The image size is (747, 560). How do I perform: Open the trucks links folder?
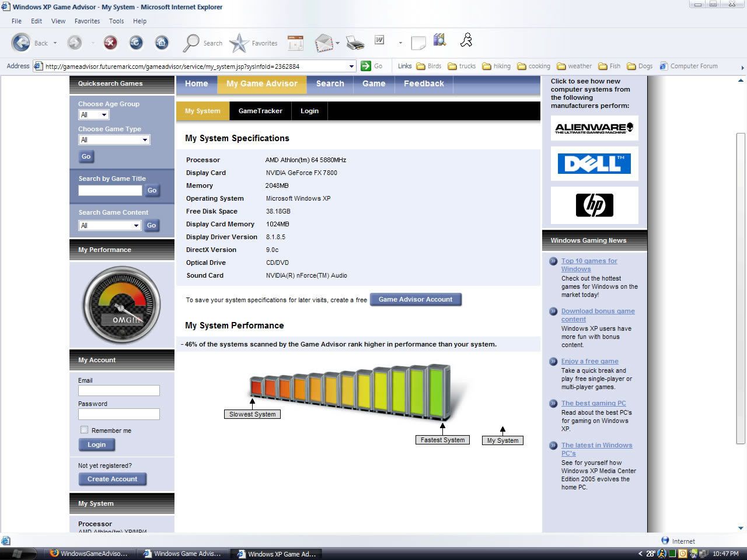click(462, 66)
